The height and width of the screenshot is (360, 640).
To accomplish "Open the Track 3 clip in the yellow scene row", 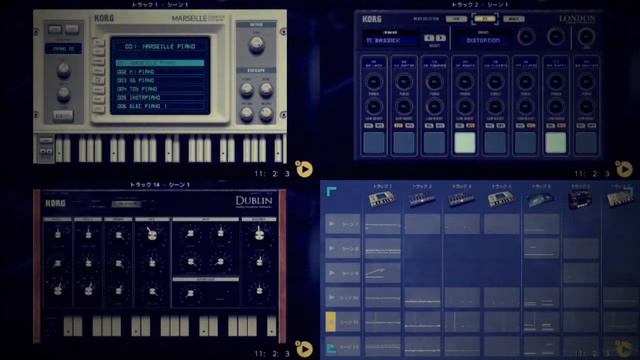I will pos(462,322).
